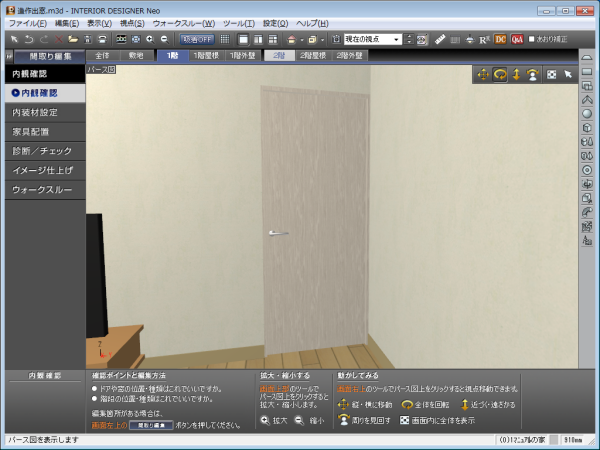Open the ツール(T) menu
The height and width of the screenshot is (450, 600).
coord(239,22)
